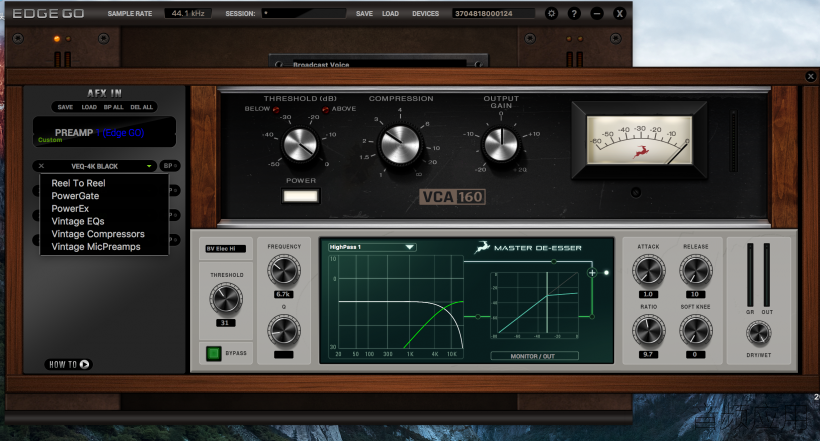Viewport: 820px width, 441px height.
Task: Toggle the green de-esser BYPASS button
Action: coord(213,353)
